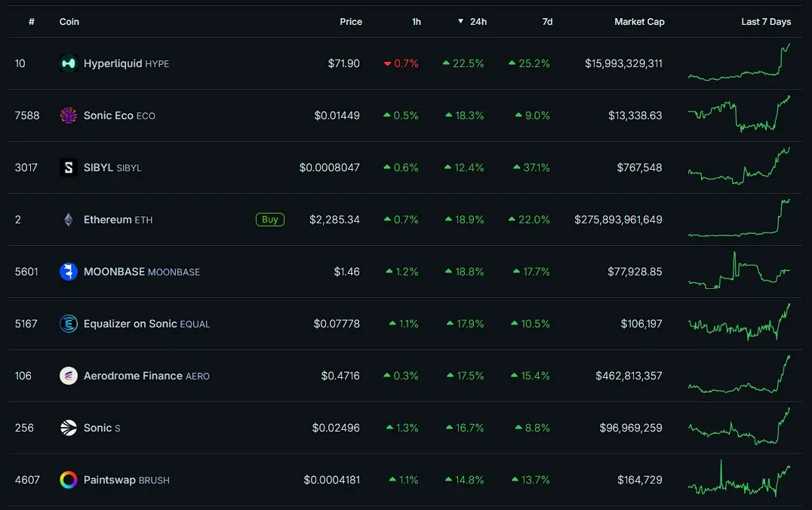Sort table by the Coin column header
The height and width of the screenshot is (510, 812).
pyautogui.click(x=69, y=22)
